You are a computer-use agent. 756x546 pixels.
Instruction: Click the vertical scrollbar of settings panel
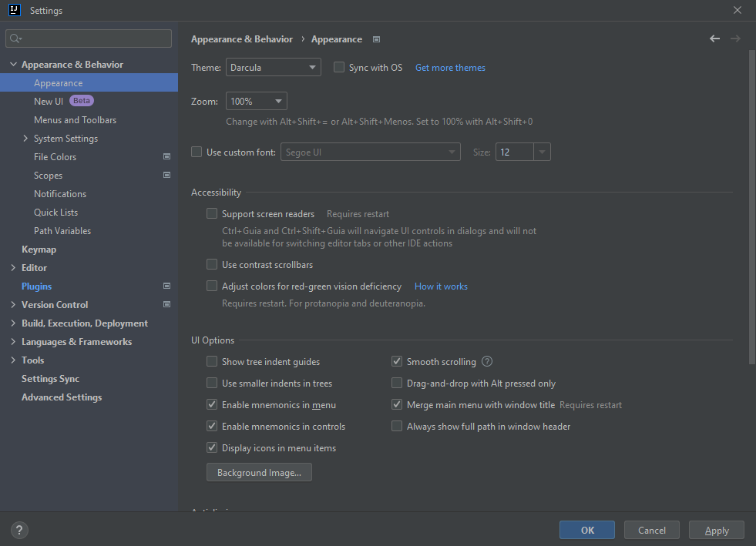[x=751, y=207]
